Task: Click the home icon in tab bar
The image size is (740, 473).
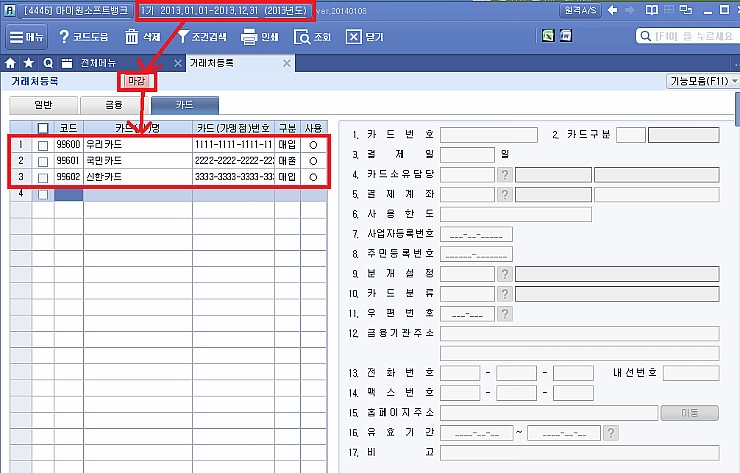Action: [10, 63]
